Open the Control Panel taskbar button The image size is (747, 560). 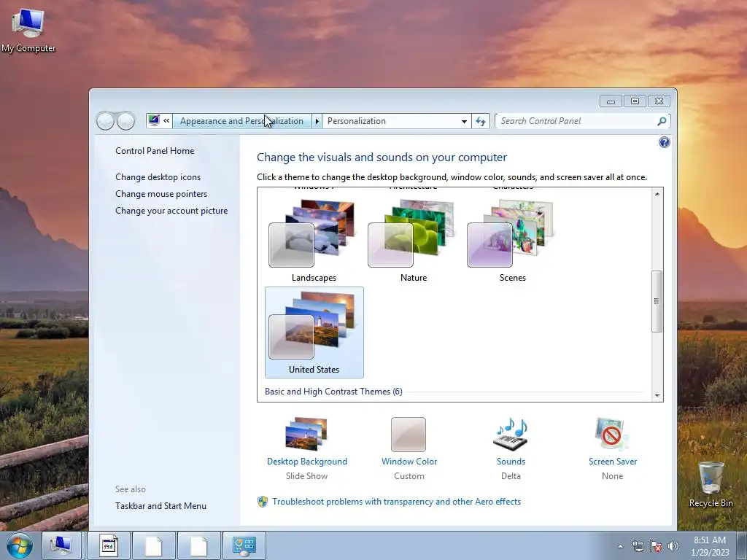click(244, 545)
